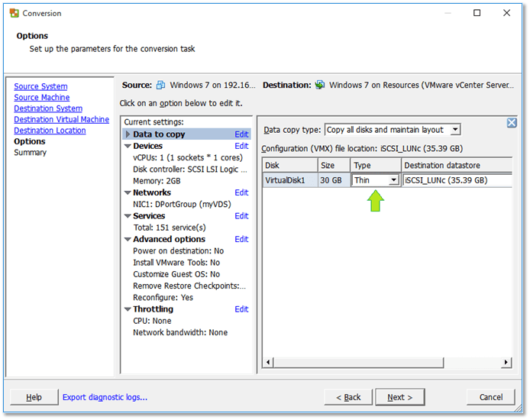Edit the Networks settings
530x420 pixels.
(241, 192)
